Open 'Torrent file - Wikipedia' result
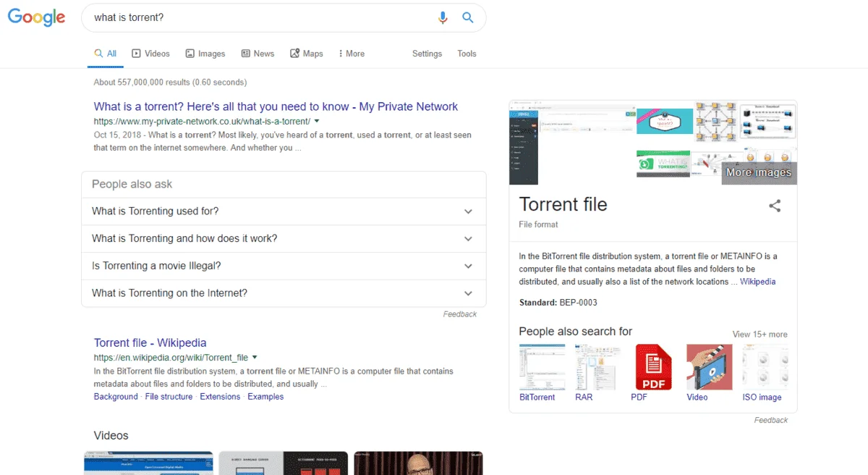Screen dimensions: 868x475 pos(150,343)
